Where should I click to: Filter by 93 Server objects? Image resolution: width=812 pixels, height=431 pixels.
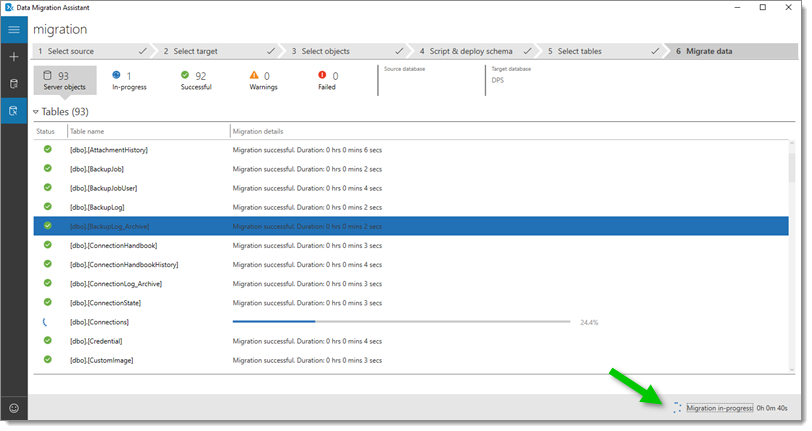point(65,81)
